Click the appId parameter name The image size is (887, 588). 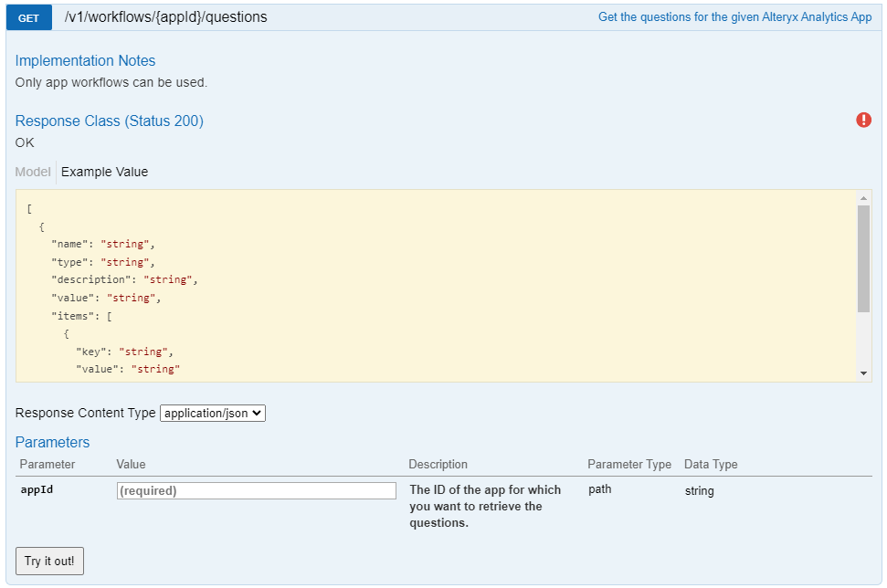coord(37,489)
